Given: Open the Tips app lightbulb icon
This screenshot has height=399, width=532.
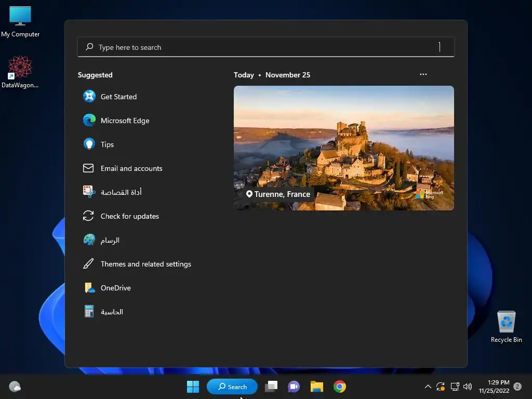Looking at the screenshot, I should tap(89, 144).
